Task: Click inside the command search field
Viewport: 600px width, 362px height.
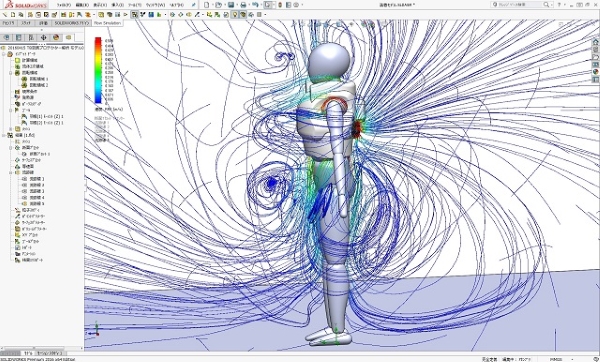Action: [x=520, y=5]
